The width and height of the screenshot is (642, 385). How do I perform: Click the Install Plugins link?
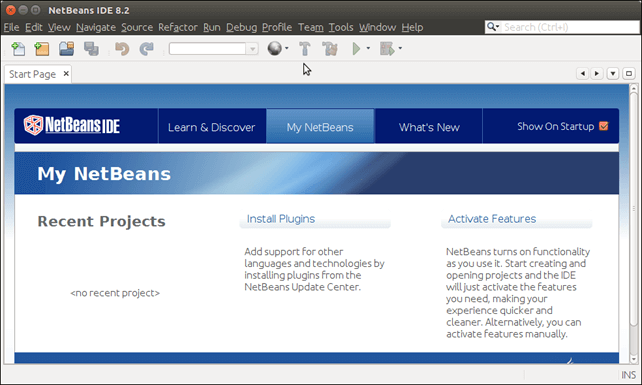(x=281, y=219)
